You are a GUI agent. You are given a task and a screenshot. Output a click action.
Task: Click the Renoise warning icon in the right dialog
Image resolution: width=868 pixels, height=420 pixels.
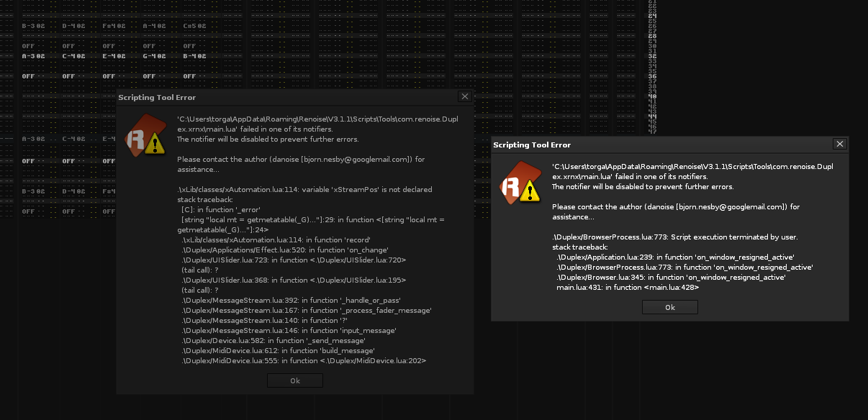[x=520, y=183]
